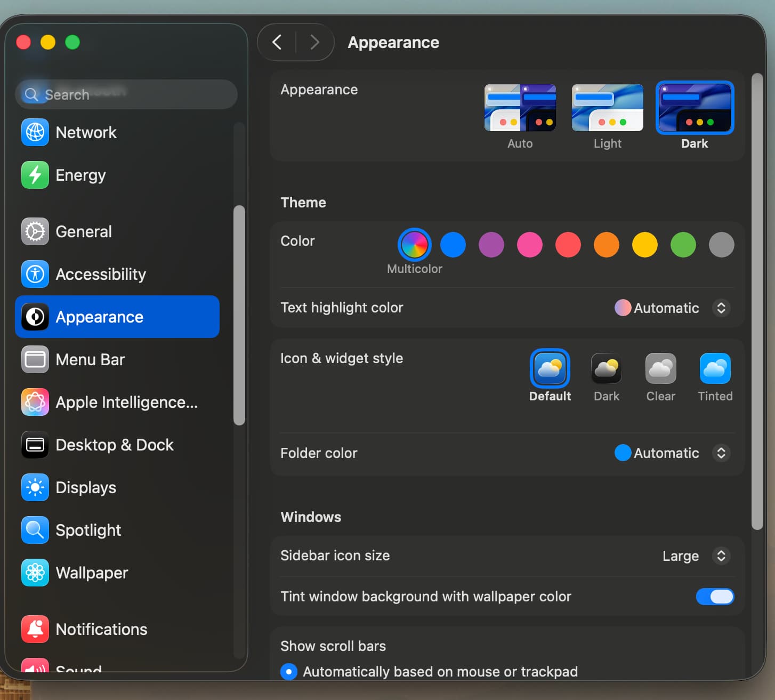Click the Displays sun icon
Image resolution: width=775 pixels, height=700 pixels.
point(35,487)
